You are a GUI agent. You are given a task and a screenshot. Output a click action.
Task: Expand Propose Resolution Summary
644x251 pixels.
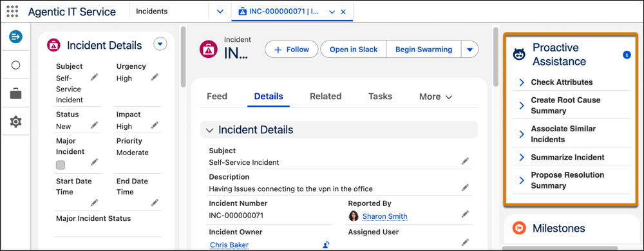click(522, 180)
